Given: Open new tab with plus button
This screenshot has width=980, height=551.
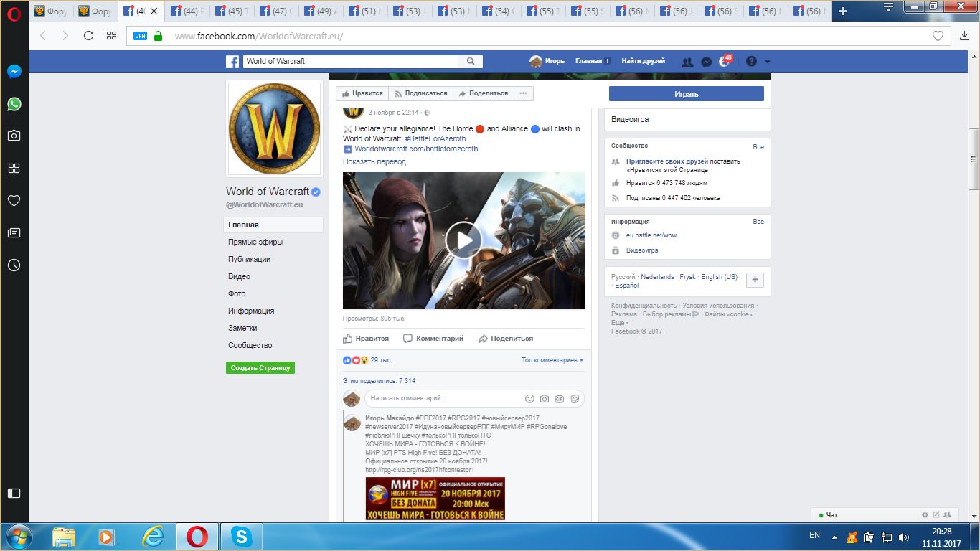Looking at the screenshot, I should (x=843, y=11).
